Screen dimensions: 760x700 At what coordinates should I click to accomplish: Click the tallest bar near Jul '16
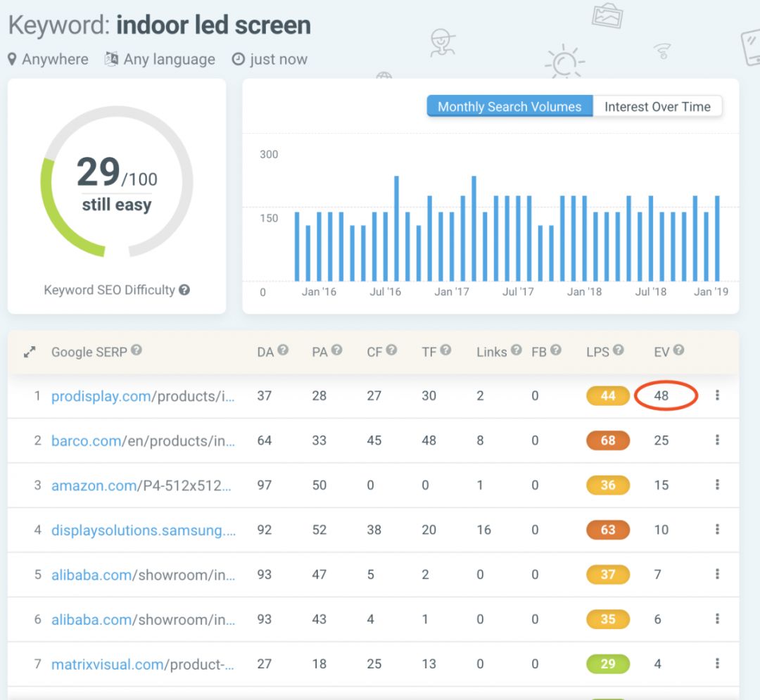[396, 228]
